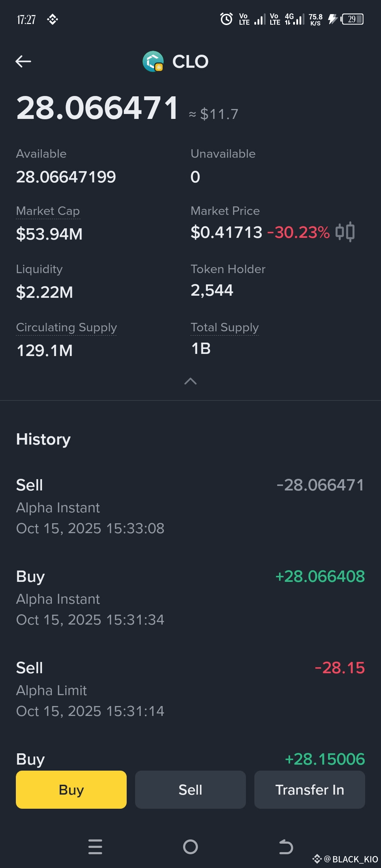This screenshot has height=868, width=381.
Task: Tap the Transfer In button
Action: [x=310, y=790]
